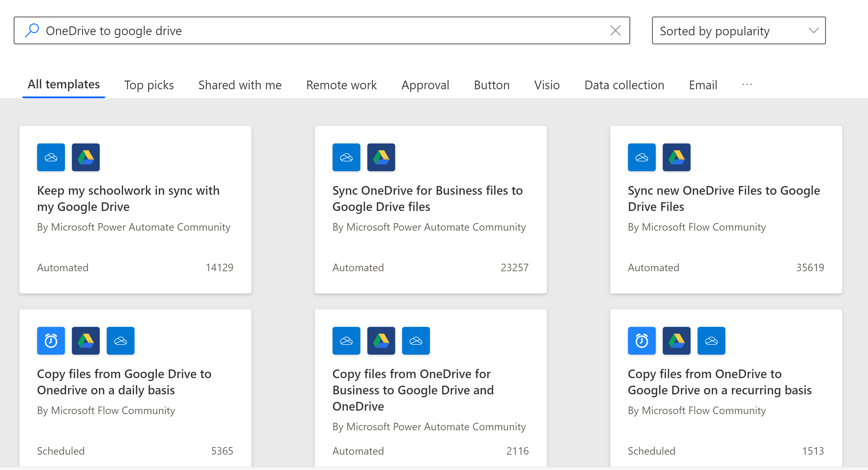Open the Sync new OneDrive Files to Google Drive template

click(x=723, y=199)
